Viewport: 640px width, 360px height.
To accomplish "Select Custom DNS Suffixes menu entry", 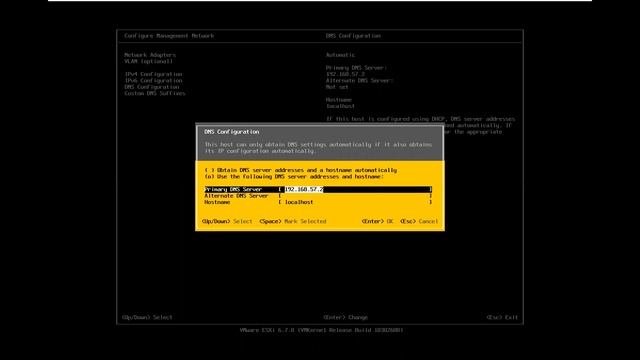I will (x=155, y=93).
